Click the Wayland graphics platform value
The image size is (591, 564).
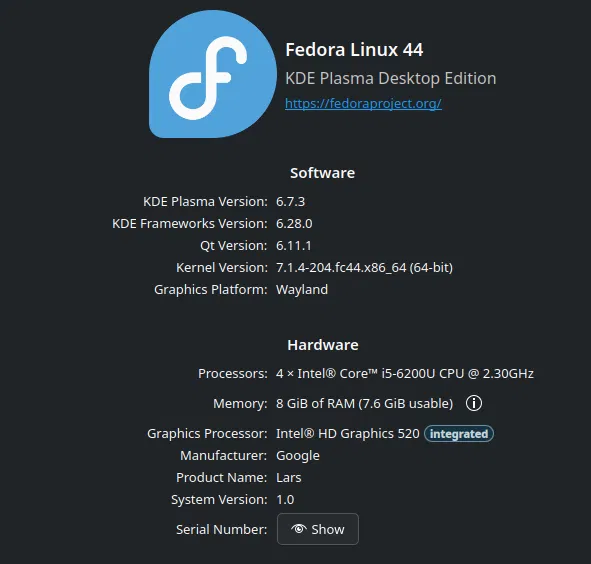pyautogui.click(x=302, y=290)
